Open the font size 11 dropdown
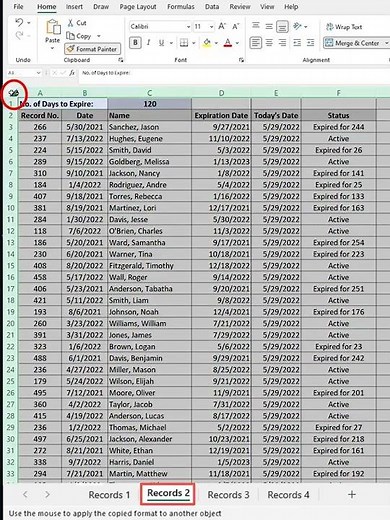This screenshot has height=520, width=390. [211, 27]
